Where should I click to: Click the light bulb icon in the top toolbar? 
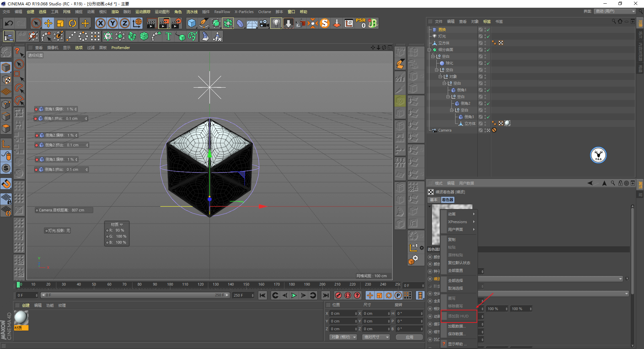276,23
